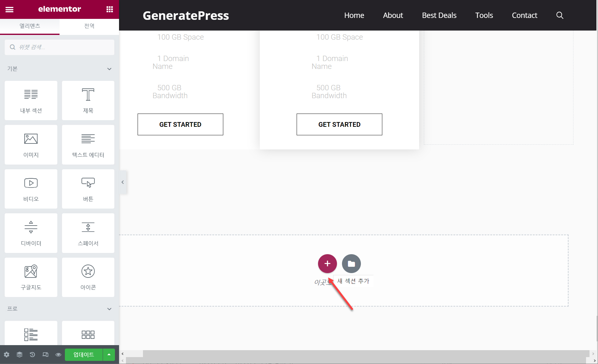Select the 비디오 widget
This screenshot has height=364, width=598.
coord(31,189)
